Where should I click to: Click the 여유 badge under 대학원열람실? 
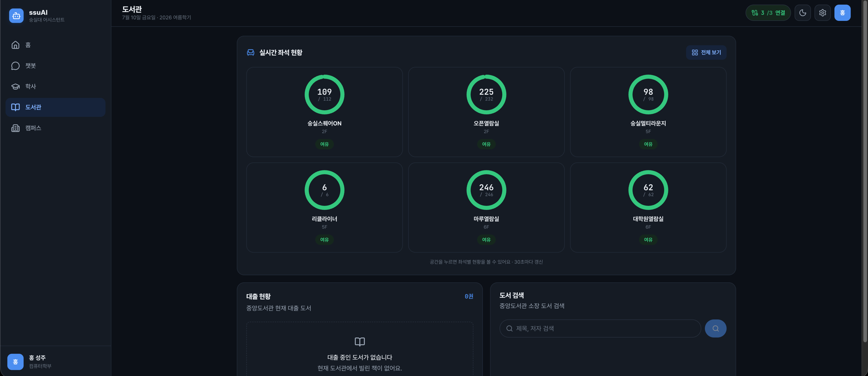pos(648,240)
